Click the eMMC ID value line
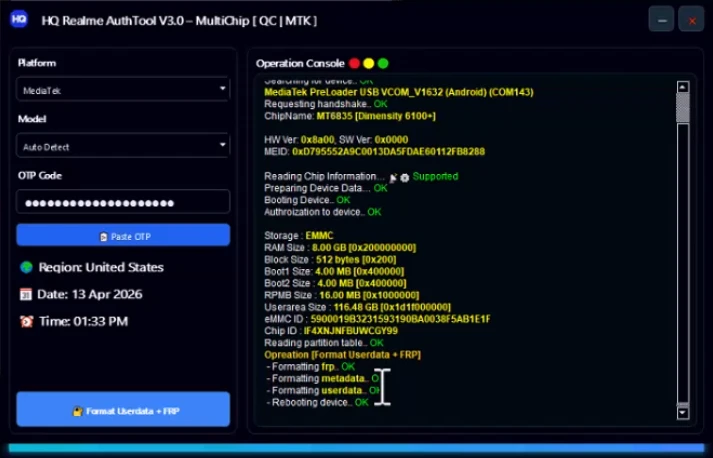This screenshot has height=458, width=713. (377, 319)
